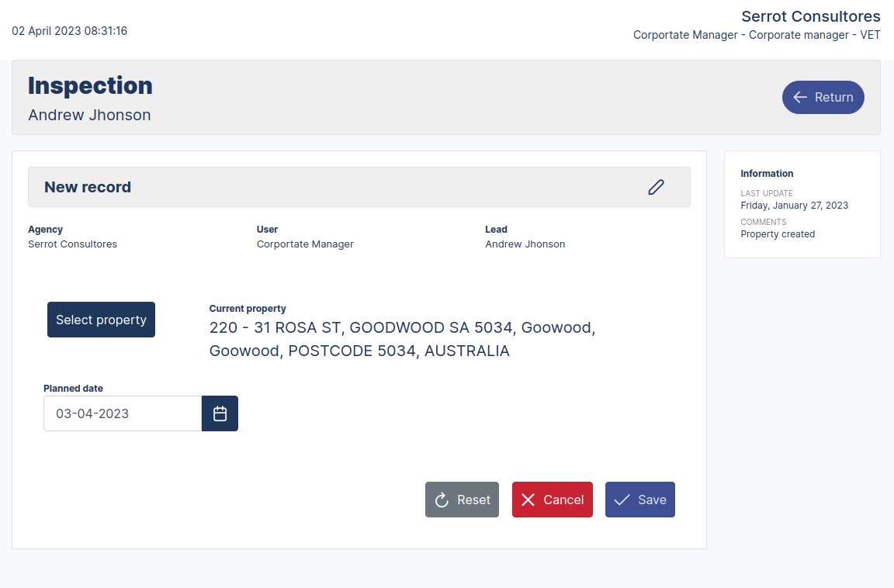Click the New record header title
Screen dimensions: 894x588
point(88,187)
